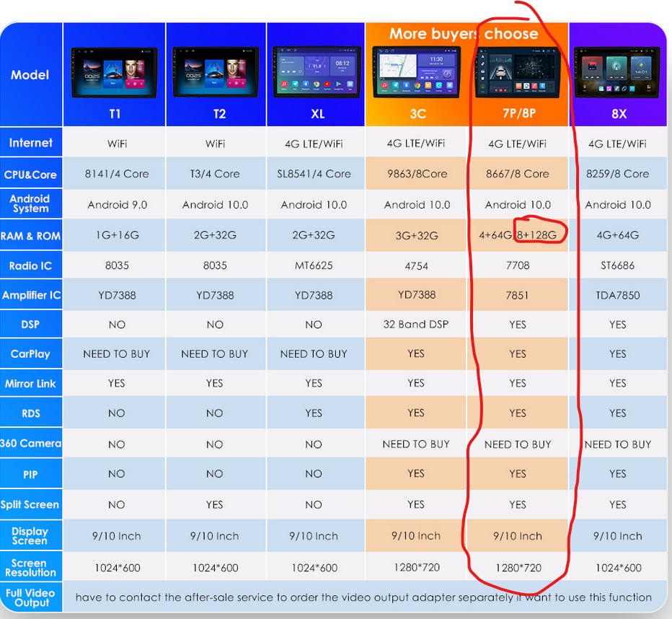Click the "T3/4 Core" CPU cell
Viewport: 672px width, 619px height.
point(215,174)
